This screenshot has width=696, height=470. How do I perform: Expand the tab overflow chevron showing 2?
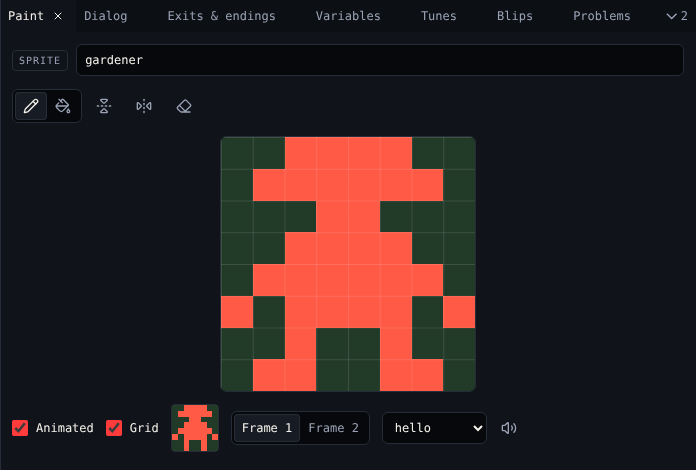point(677,16)
